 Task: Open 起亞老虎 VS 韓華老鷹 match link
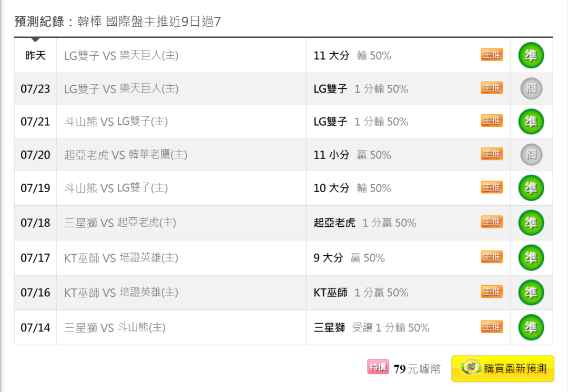[x=126, y=155]
